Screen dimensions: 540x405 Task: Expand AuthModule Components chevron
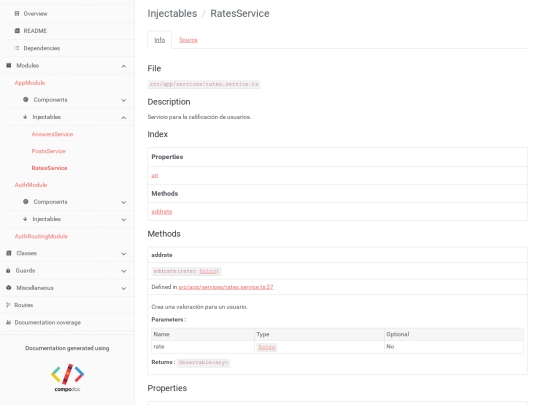tap(124, 202)
